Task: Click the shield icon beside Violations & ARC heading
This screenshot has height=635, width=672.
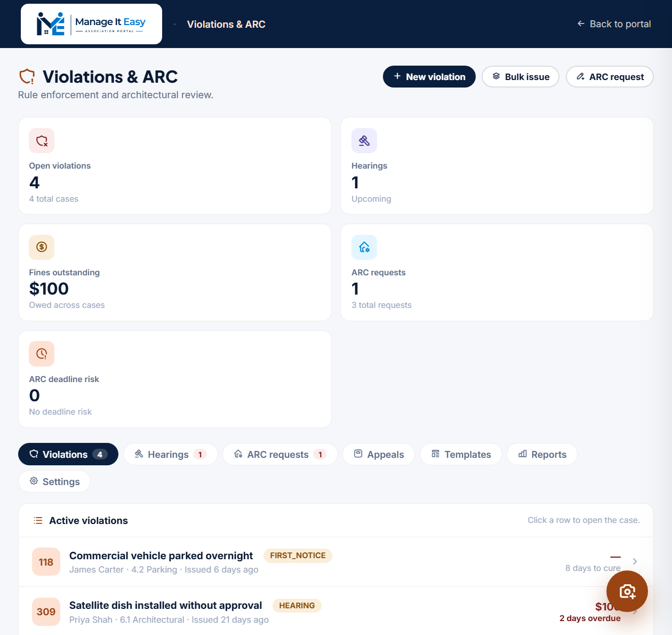Action: coord(27,77)
